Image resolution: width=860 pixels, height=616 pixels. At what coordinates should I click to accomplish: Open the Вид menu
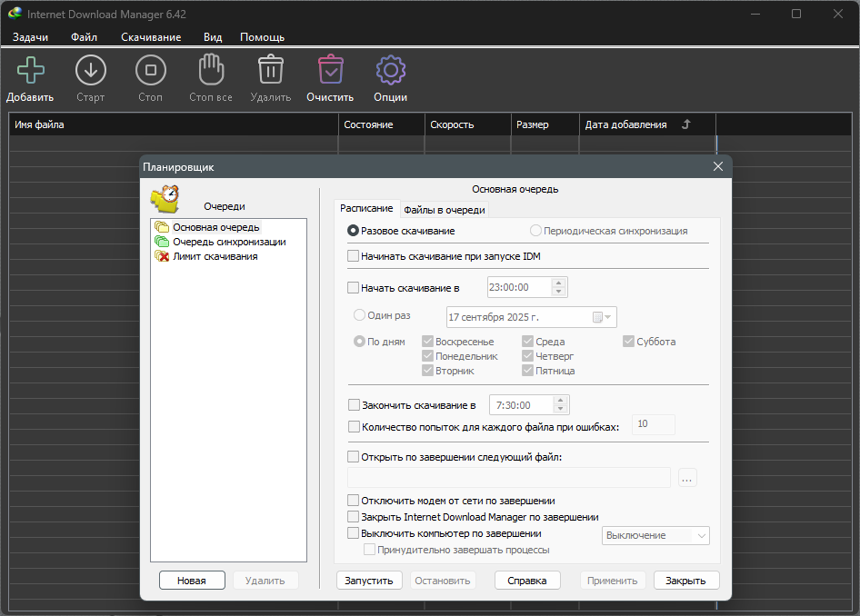(213, 37)
